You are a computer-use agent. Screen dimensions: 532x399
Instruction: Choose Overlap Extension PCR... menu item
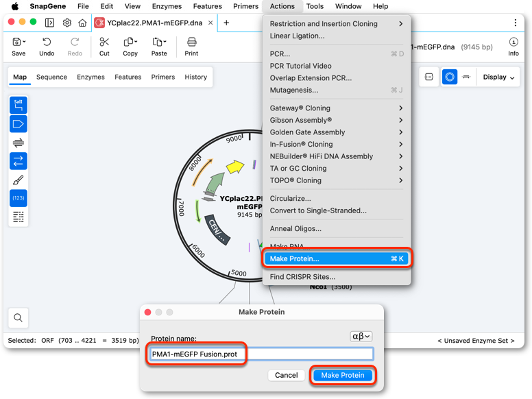click(336, 78)
